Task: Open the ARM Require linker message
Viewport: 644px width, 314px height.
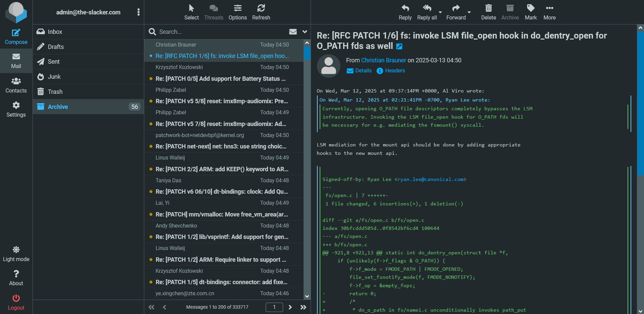Action: (x=224, y=254)
